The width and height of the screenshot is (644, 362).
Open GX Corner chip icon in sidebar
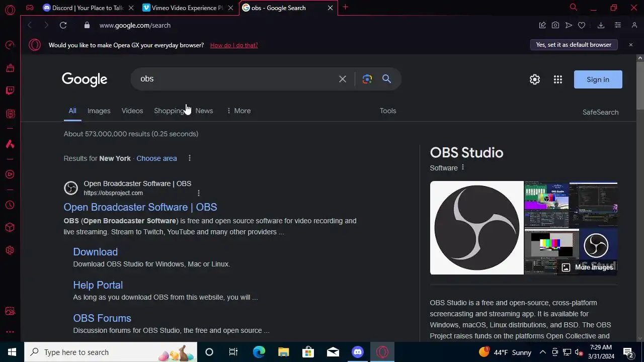[10, 114]
